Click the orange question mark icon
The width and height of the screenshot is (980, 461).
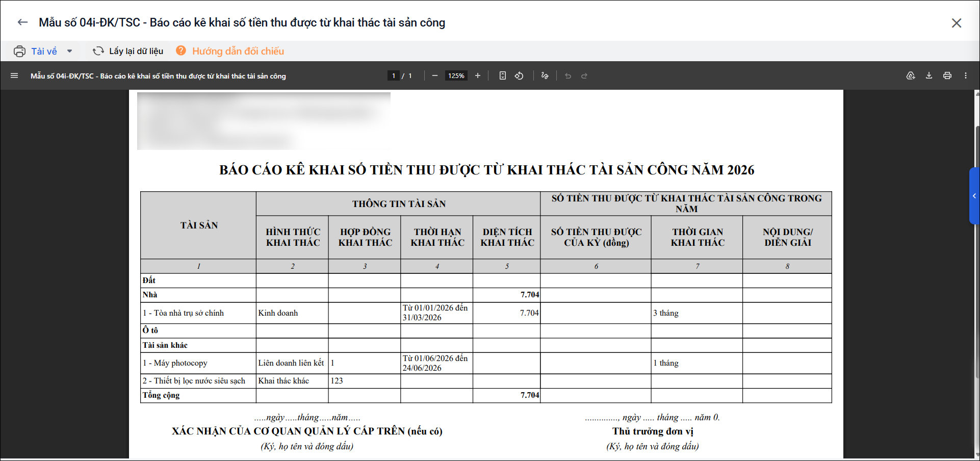click(x=181, y=50)
